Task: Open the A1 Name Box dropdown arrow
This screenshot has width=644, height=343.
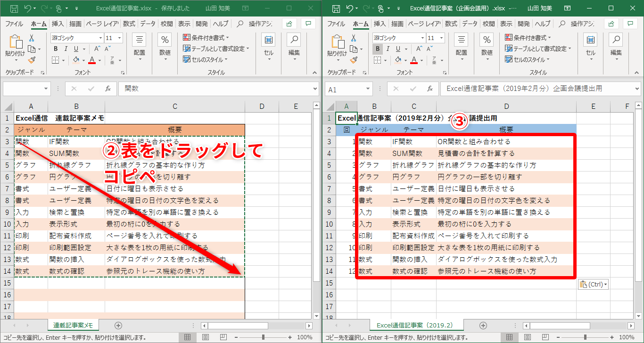Action: (368, 89)
